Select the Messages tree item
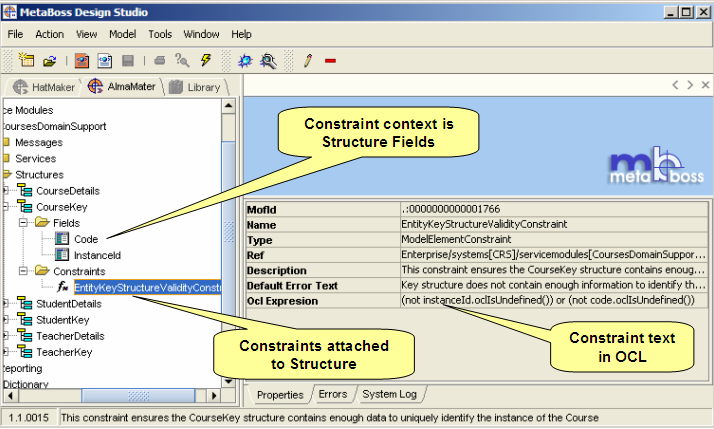The width and height of the screenshot is (714, 429). [39, 142]
